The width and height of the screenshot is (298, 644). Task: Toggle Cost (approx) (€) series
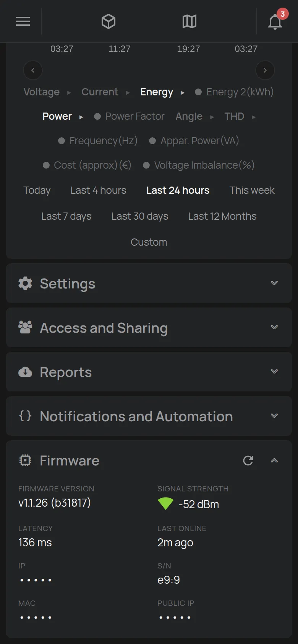(87, 165)
